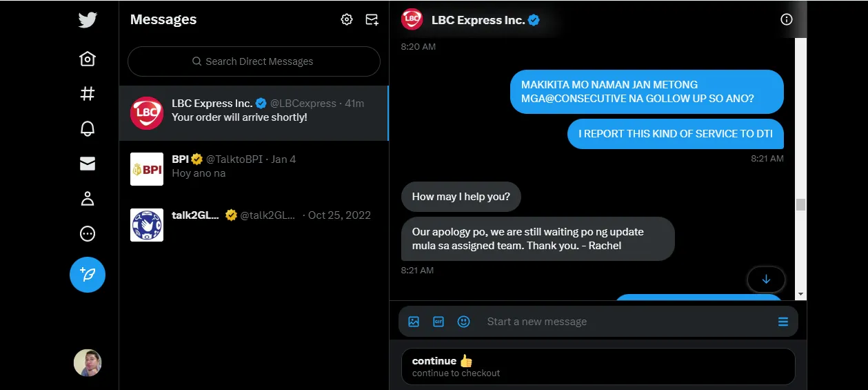Jump to latest message with down arrow
This screenshot has height=390, width=868.
[x=766, y=280]
